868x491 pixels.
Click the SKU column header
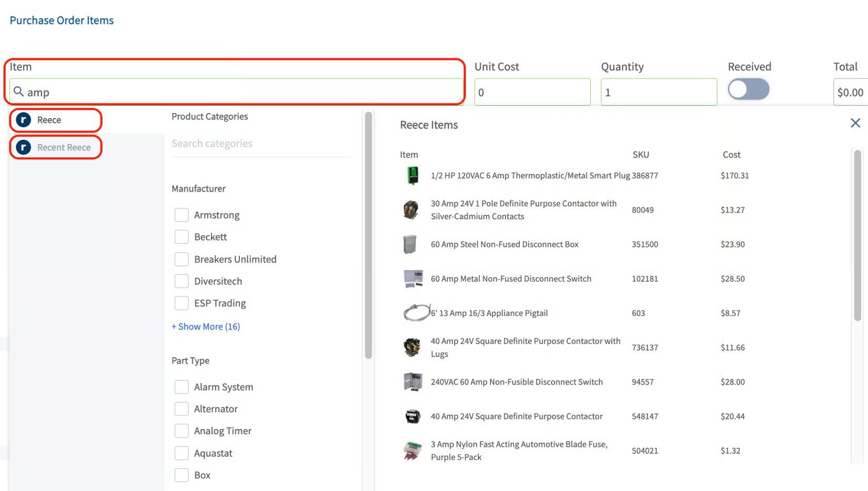point(641,155)
